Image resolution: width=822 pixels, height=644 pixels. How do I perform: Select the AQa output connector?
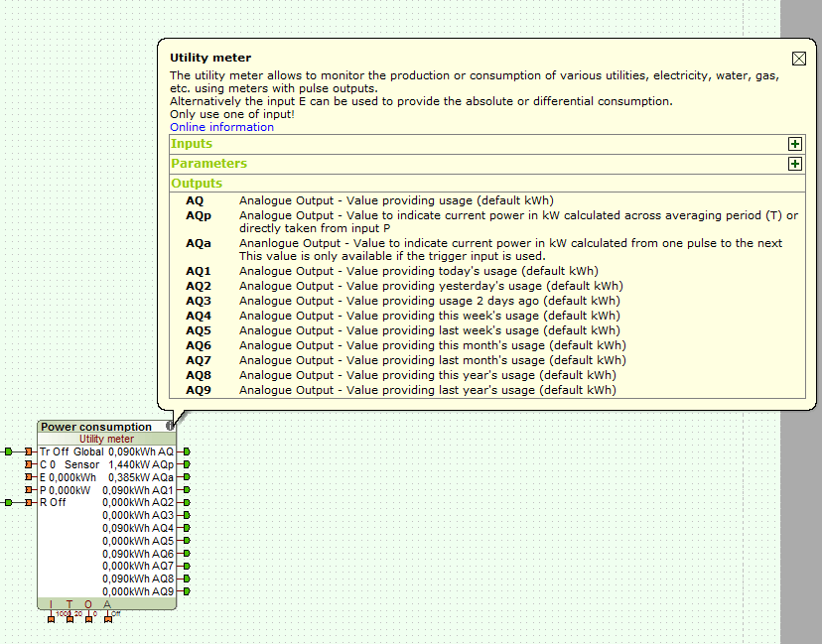click(x=186, y=477)
